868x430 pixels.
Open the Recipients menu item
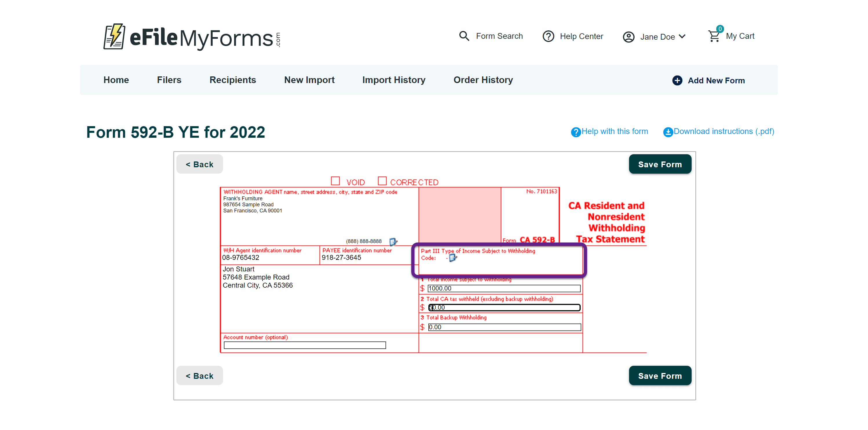pos(233,80)
